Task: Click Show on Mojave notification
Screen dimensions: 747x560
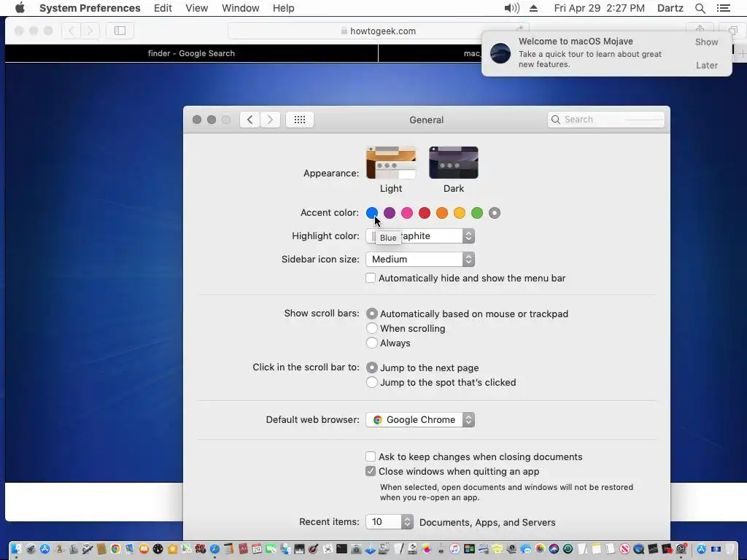Action: pyautogui.click(x=706, y=42)
